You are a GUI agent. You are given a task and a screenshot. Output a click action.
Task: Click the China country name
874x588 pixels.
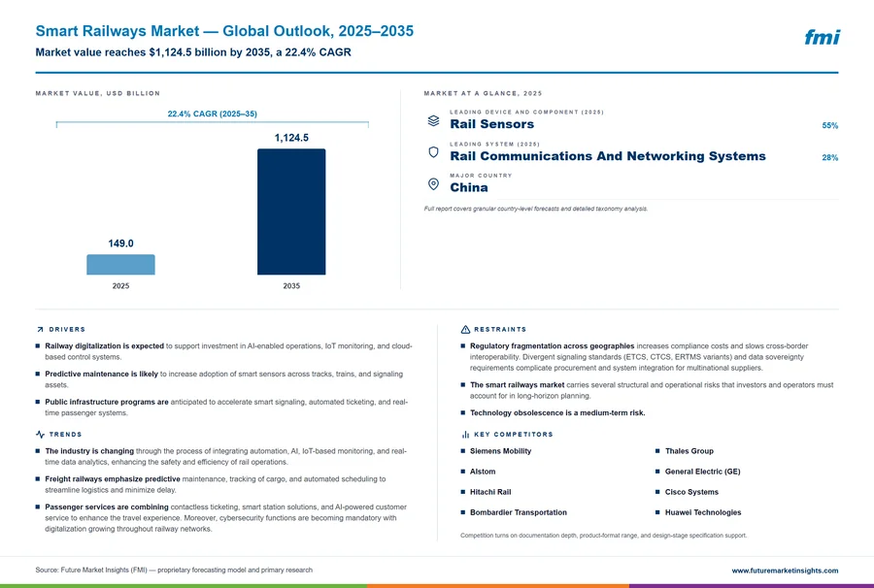click(x=469, y=187)
